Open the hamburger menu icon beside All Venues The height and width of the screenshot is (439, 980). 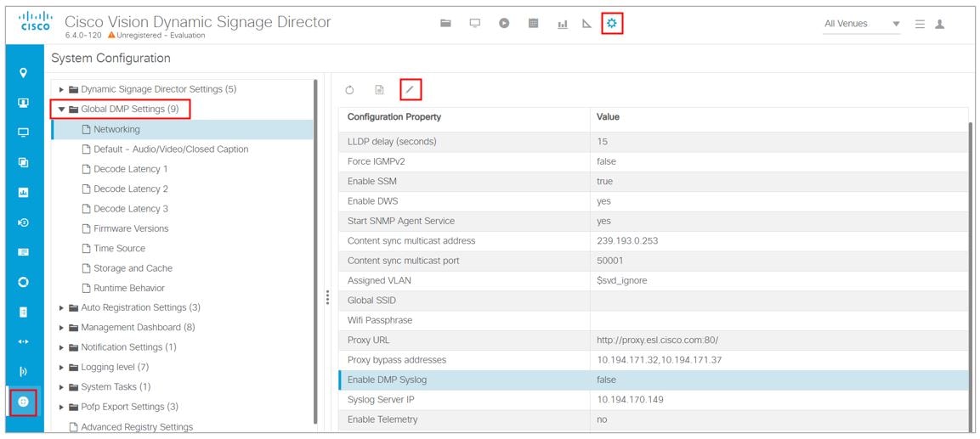920,24
